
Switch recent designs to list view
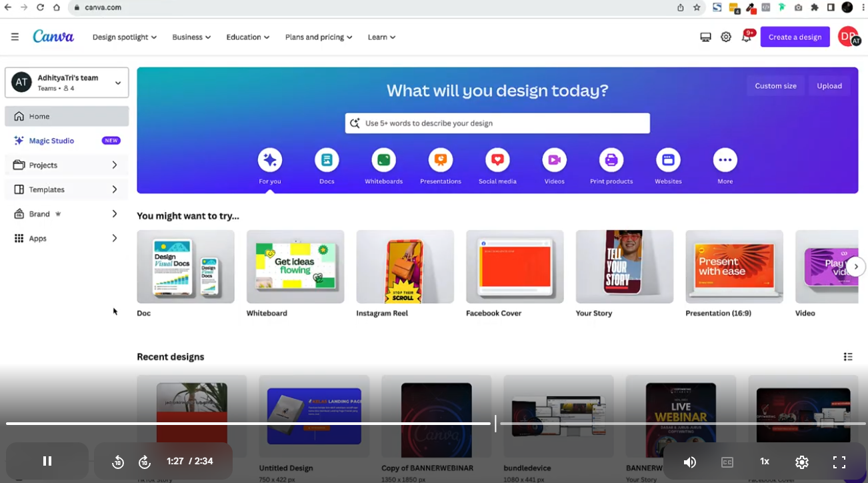pyautogui.click(x=848, y=357)
